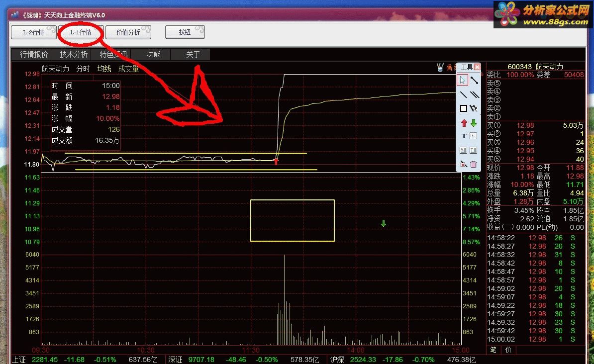Click the 换手 3.45% value
The height and width of the screenshot is (364, 594).
point(524,210)
